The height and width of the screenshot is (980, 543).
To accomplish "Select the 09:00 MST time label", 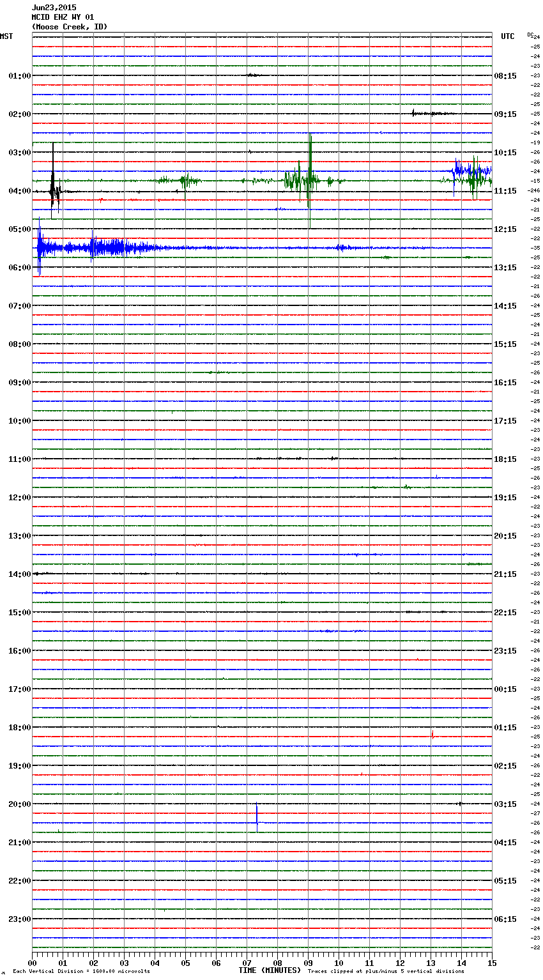I will pos(20,383).
